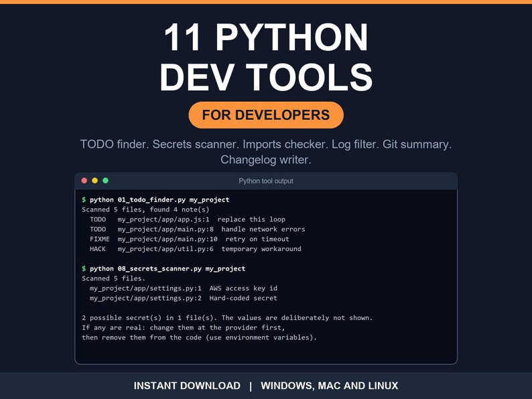Click the HACK 'temporary workaround' row
Image resolution: width=532 pixels, height=399 pixels.
pos(196,249)
